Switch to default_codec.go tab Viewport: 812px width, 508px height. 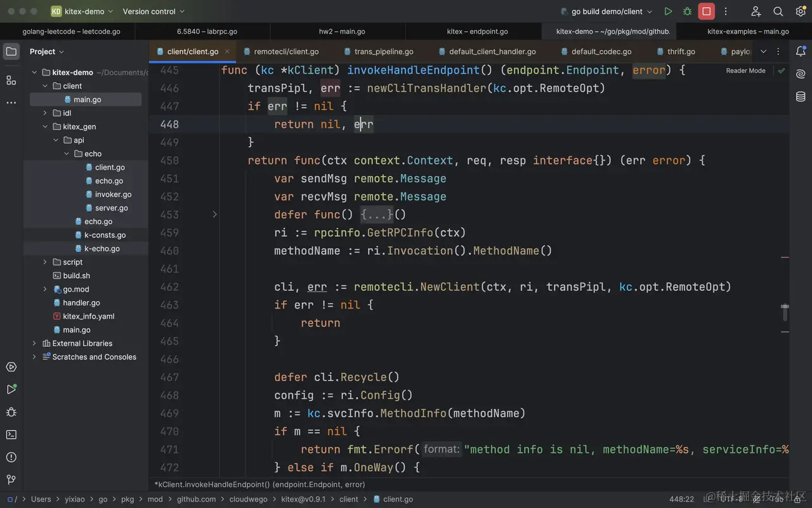(596, 51)
